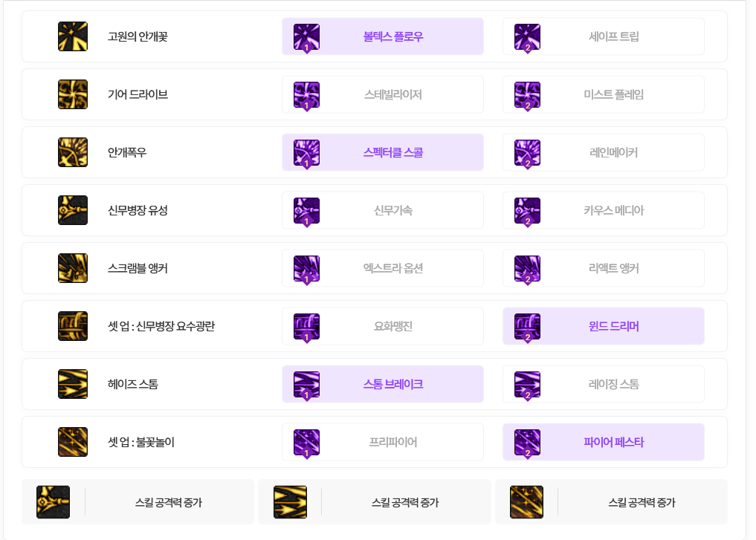
Task: Click the 기어 드라이브 skill icon
Action: point(73,94)
